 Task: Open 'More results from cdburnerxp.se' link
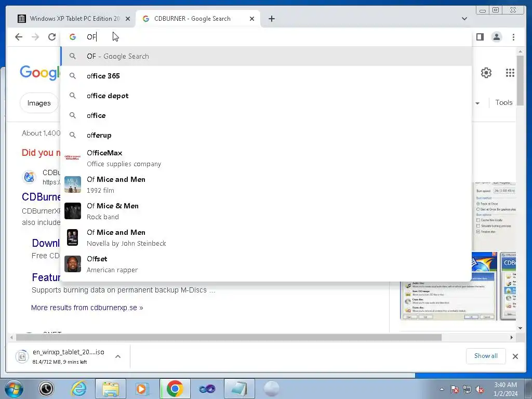pyautogui.click(x=87, y=308)
